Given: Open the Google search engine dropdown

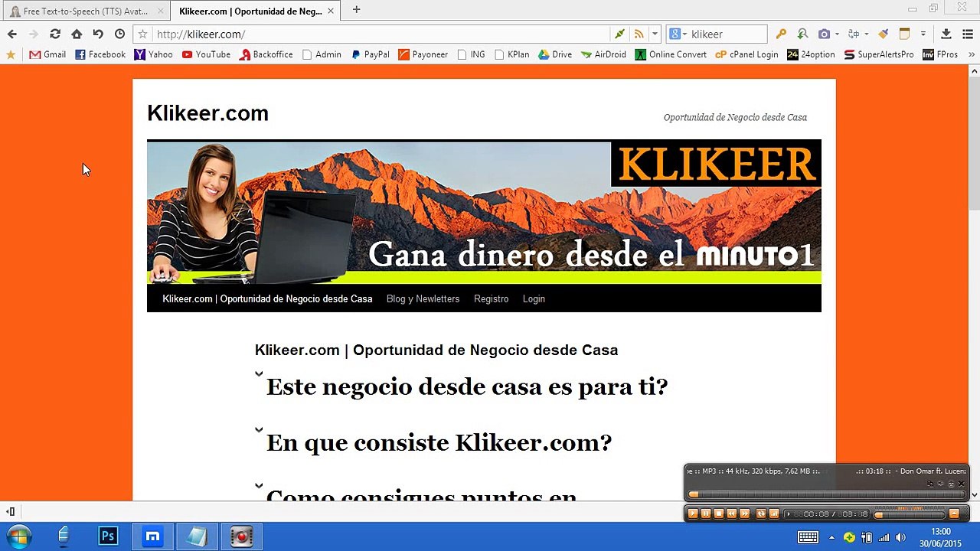Looking at the screenshot, I should 678,34.
